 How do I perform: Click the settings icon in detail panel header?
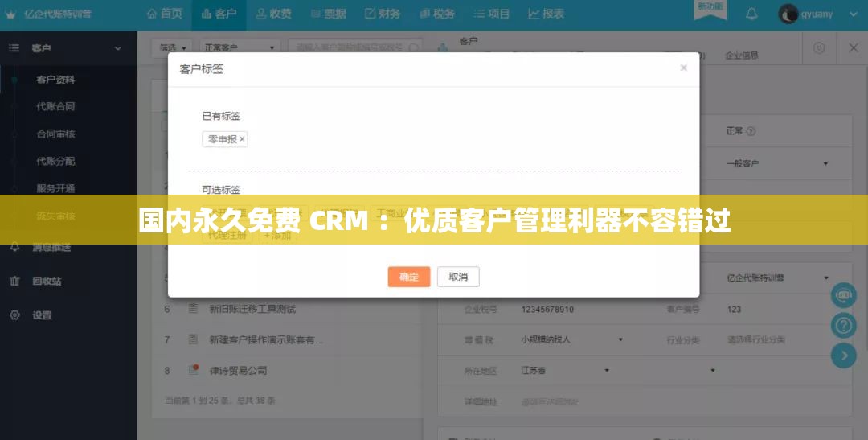(x=819, y=48)
